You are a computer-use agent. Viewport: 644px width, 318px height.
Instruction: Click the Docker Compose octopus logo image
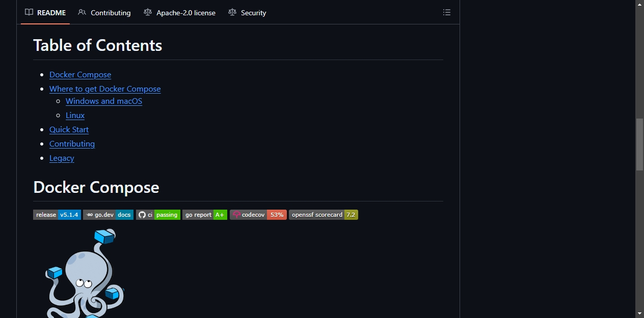tap(85, 273)
